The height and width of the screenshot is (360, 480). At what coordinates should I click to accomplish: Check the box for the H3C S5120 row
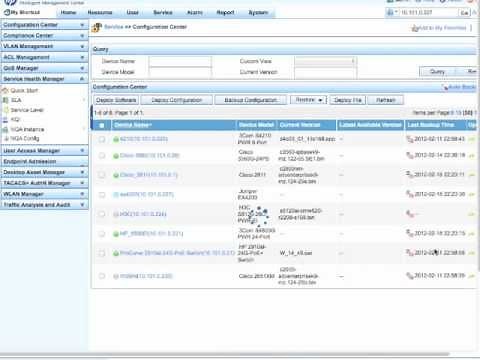[102, 214]
